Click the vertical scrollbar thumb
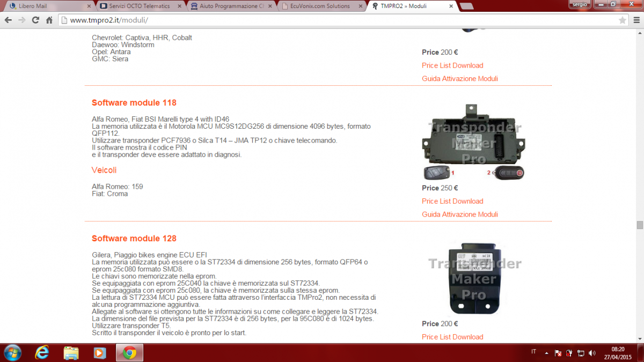This screenshot has height=362, width=644. click(x=639, y=225)
